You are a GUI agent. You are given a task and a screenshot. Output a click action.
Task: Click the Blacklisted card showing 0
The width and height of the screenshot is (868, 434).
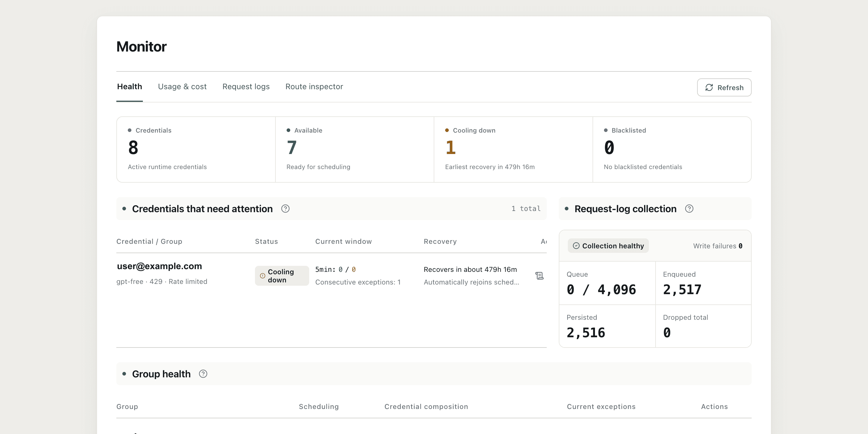coord(672,149)
